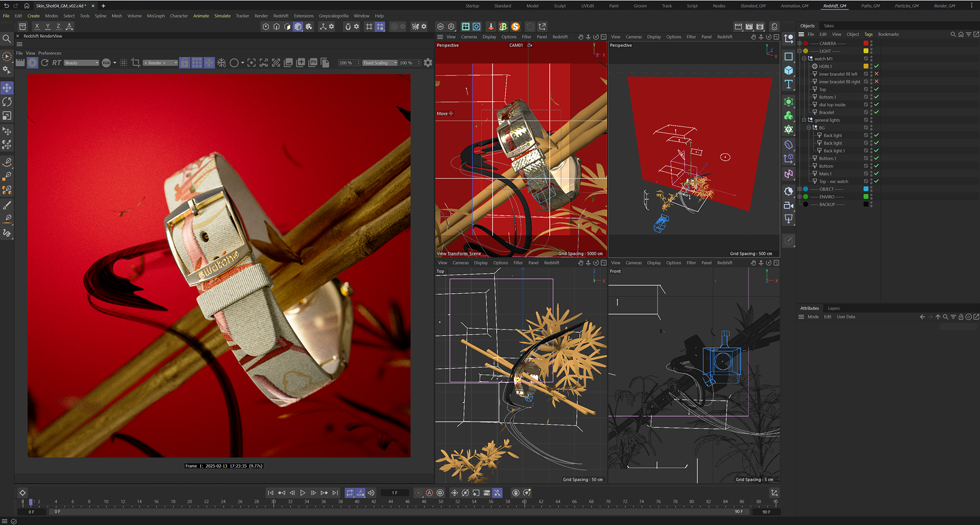Screen dimensions: 980x525
Task: Click the Y axis lock icon
Action: click(47, 27)
